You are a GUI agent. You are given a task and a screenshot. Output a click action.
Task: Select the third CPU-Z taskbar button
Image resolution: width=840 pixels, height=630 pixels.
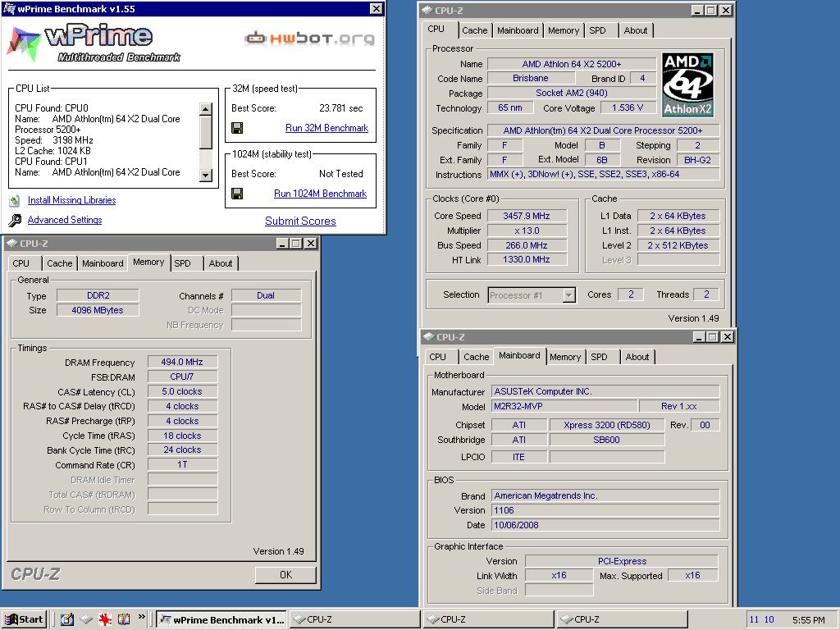[622, 620]
